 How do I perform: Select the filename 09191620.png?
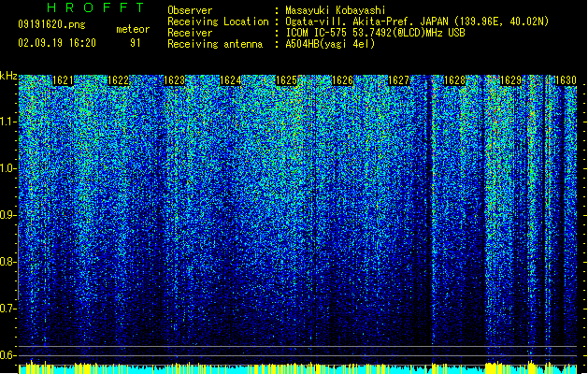[51, 25]
